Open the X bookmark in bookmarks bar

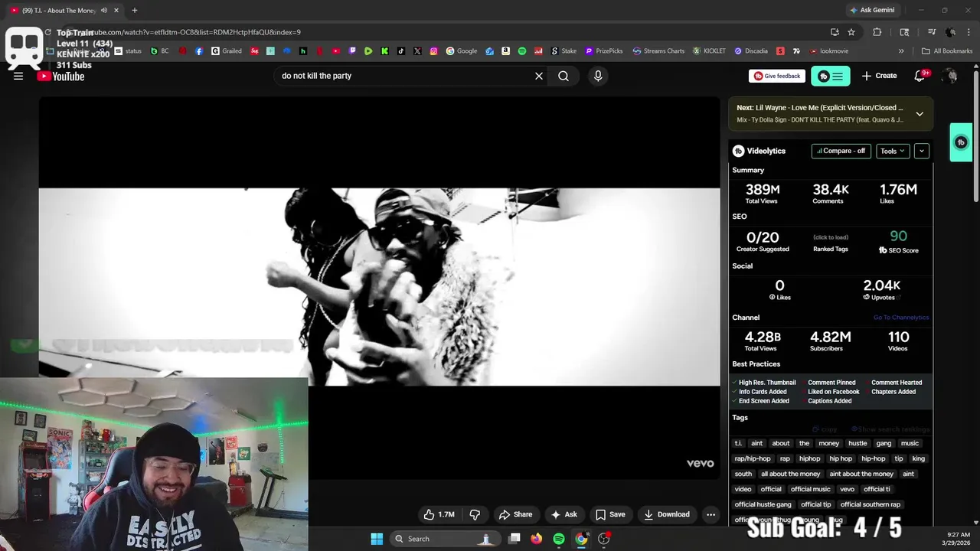click(x=417, y=51)
